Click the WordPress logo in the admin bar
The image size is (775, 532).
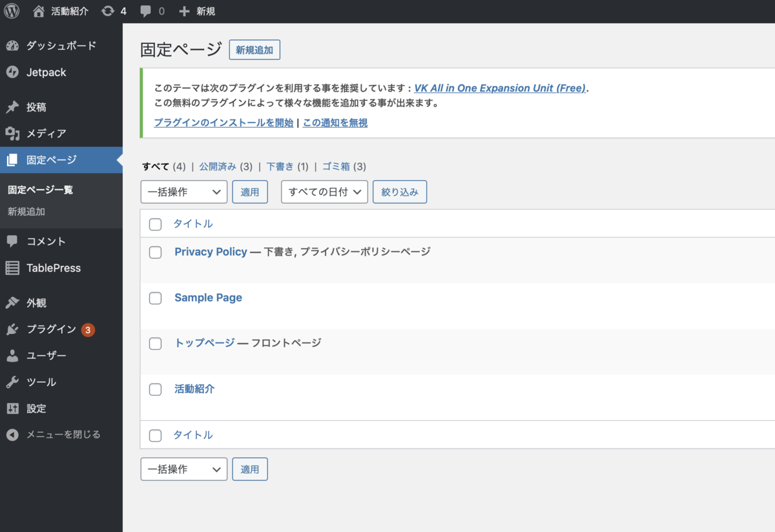click(x=12, y=10)
